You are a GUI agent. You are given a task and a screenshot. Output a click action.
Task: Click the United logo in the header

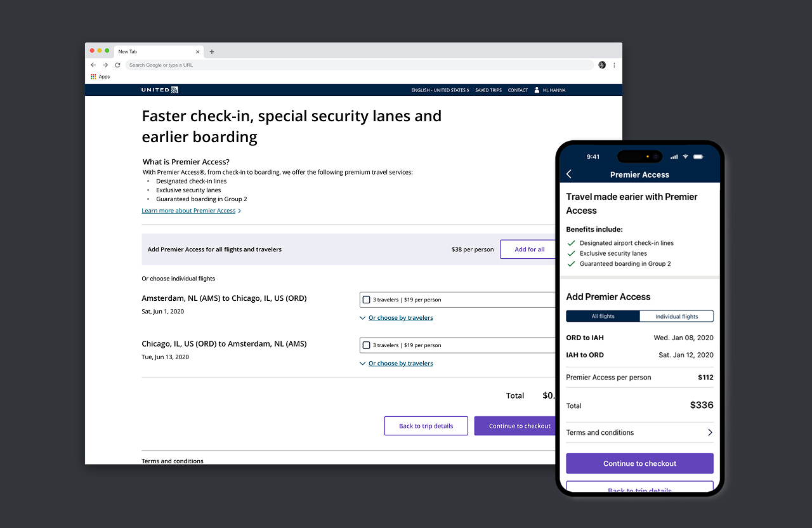160,90
